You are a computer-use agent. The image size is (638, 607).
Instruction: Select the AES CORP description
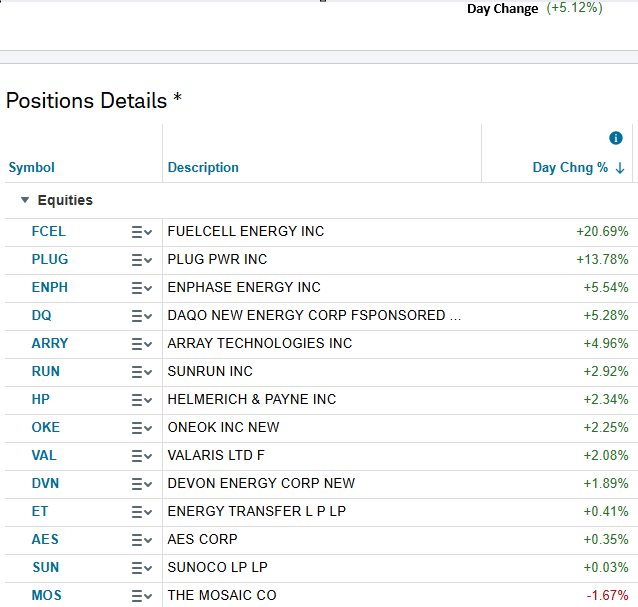202,539
